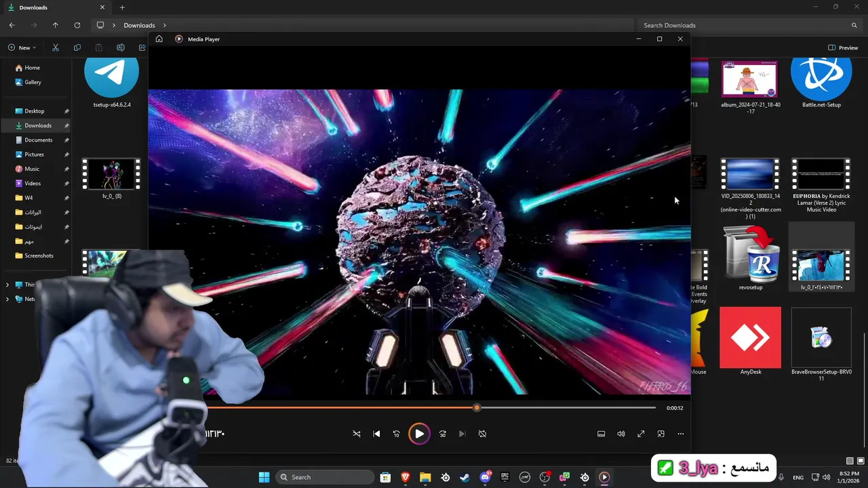
Task: Select the EUPHORIA by Kendrick Lamar video
Action: pos(821,186)
